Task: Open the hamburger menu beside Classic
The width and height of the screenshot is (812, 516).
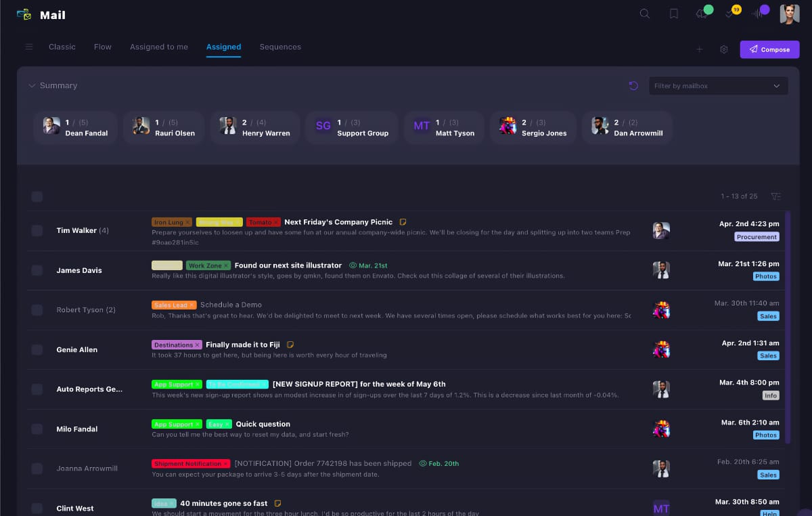Action: click(29, 47)
